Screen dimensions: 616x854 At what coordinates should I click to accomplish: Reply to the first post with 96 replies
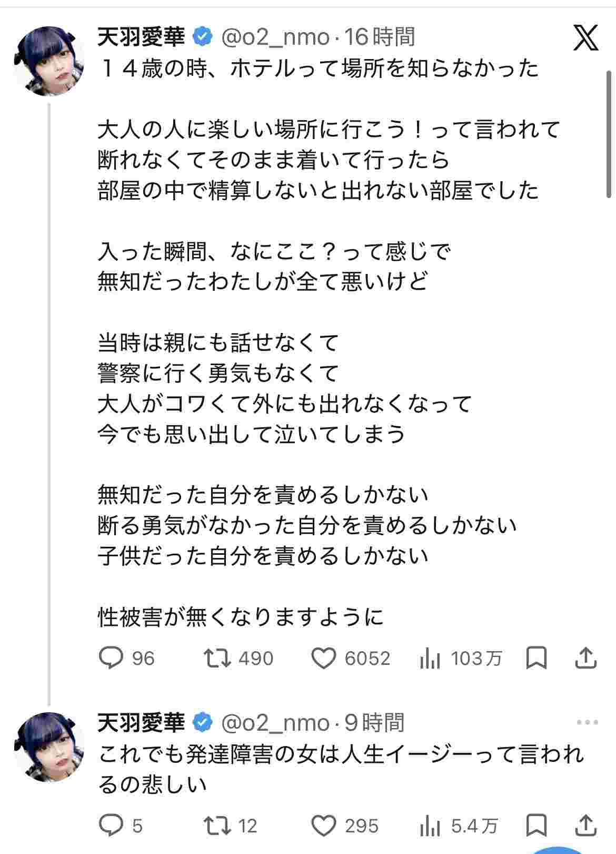pyautogui.click(x=111, y=658)
